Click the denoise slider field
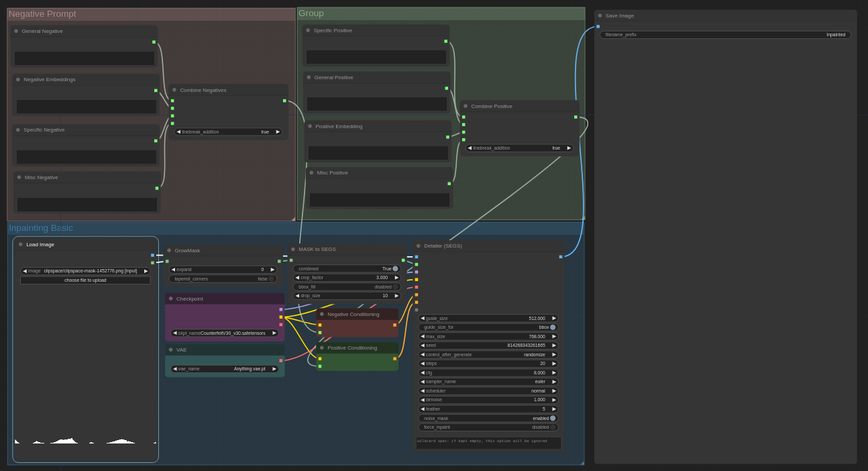The width and height of the screenshot is (868, 471). pyautogui.click(x=488, y=399)
